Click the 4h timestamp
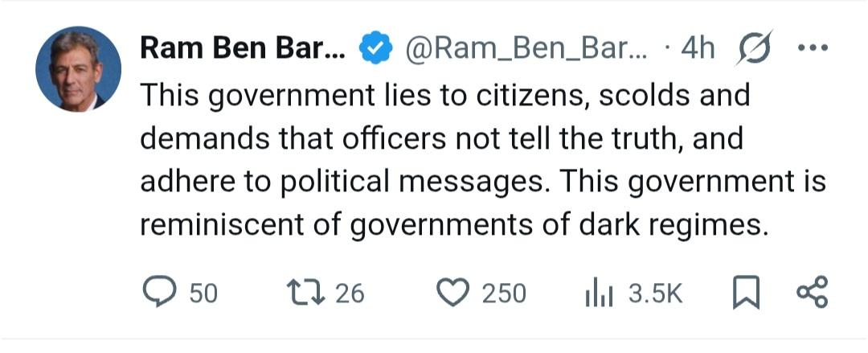The image size is (868, 353). pos(697,49)
